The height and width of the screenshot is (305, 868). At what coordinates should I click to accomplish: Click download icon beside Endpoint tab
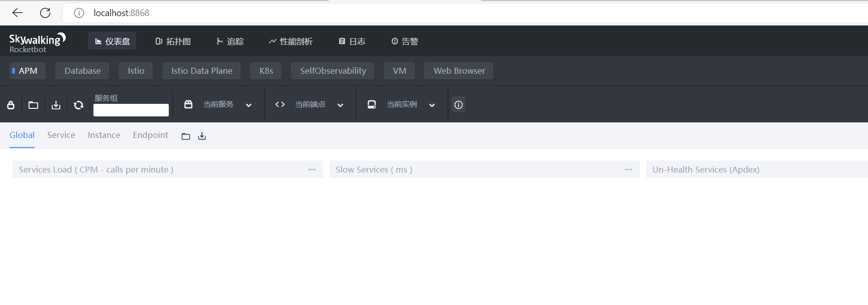pyautogui.click(x=202, y=136)
